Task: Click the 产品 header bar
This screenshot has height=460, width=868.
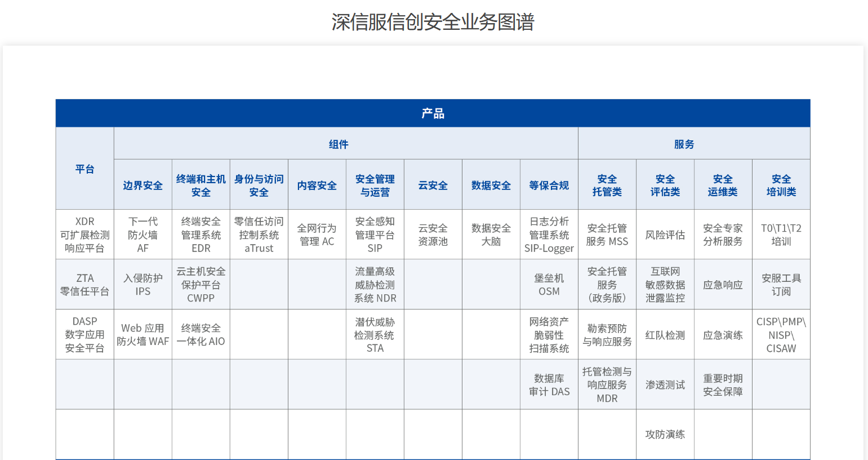Action: (x=433, y=113)
